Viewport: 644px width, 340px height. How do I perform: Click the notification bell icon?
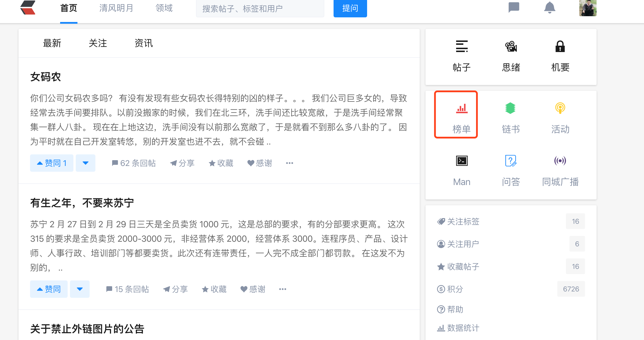(x=549, y=8)
